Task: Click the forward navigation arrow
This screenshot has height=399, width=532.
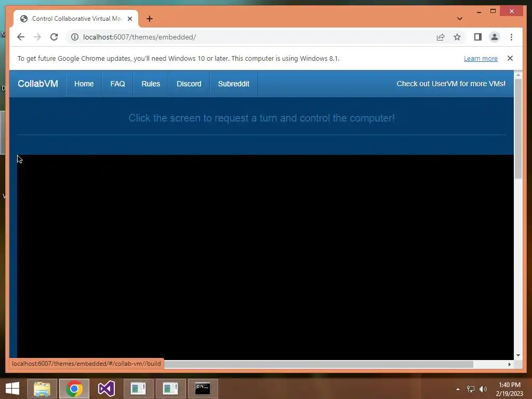Action: 37,37
